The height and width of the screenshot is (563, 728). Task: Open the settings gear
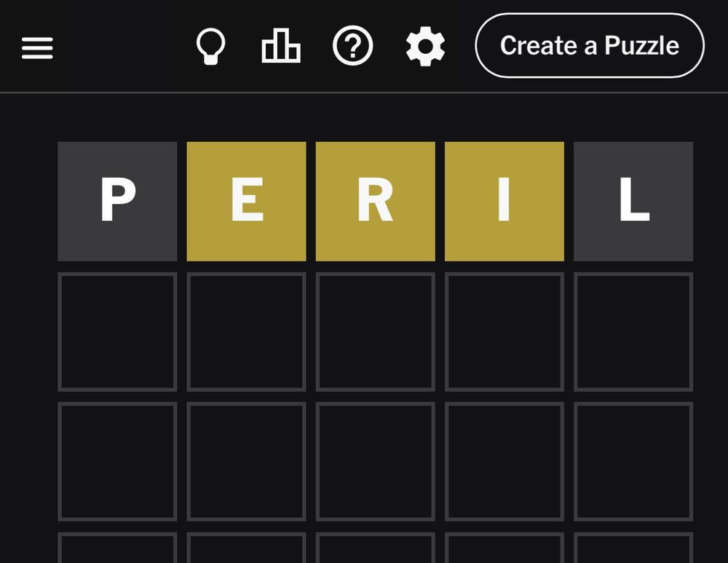coord(424,47)
